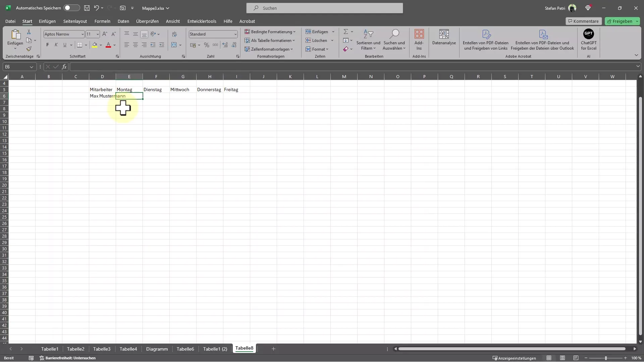Select cell E6 input field
The width and height of the screenshot is (644, 362).
click(129, 96)
